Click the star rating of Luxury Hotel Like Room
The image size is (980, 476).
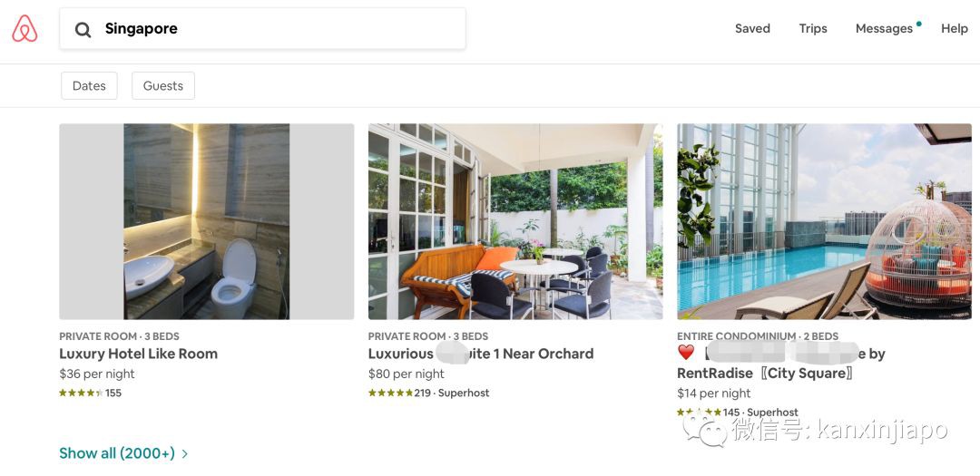pyautogui.click(x=81, y=393)
